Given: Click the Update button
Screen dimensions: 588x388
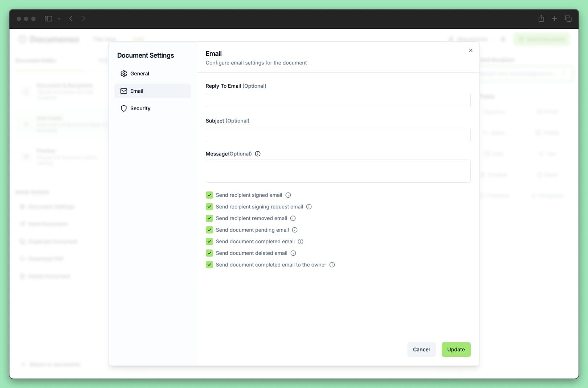Looking at the screenshot, I should point(456,350).
